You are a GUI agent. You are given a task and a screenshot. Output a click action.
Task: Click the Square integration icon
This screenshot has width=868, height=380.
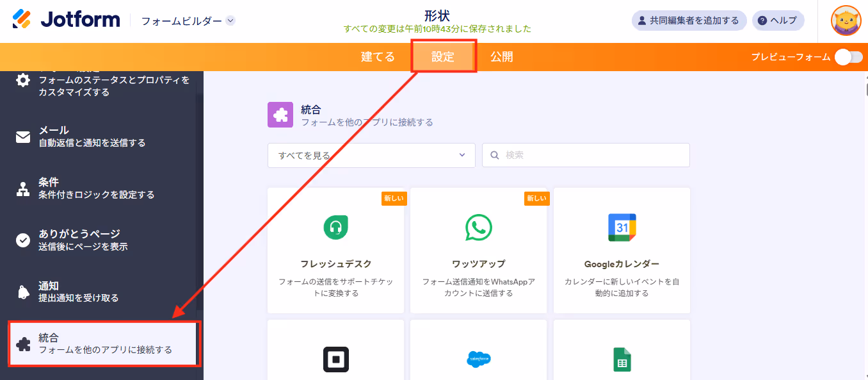coord(335,359)
